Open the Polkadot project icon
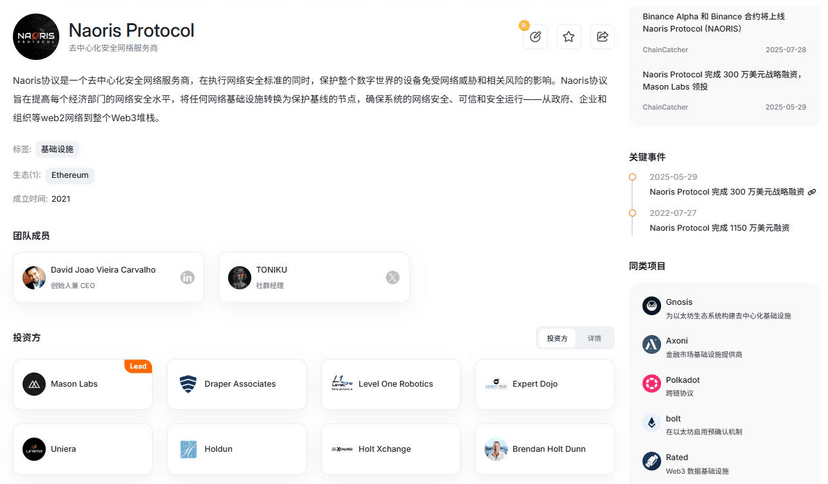The width and height of the screenshot is (828, 484). coord(652,383)
